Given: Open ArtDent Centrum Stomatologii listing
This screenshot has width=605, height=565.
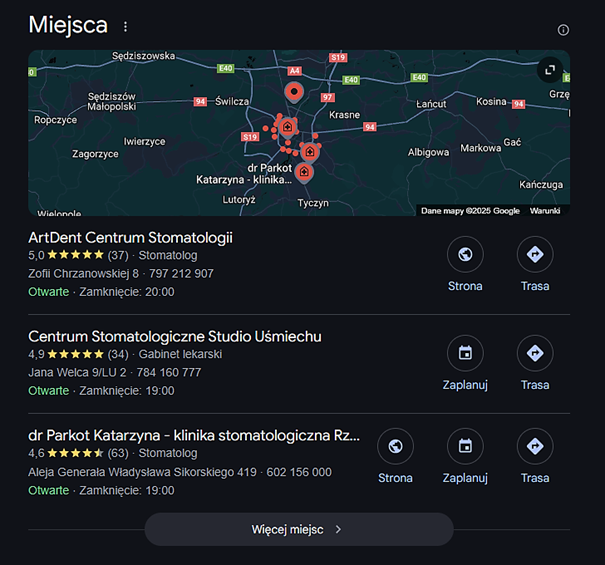Looking at the screenshot, I should pyautogui.click(x=130, y=238).
